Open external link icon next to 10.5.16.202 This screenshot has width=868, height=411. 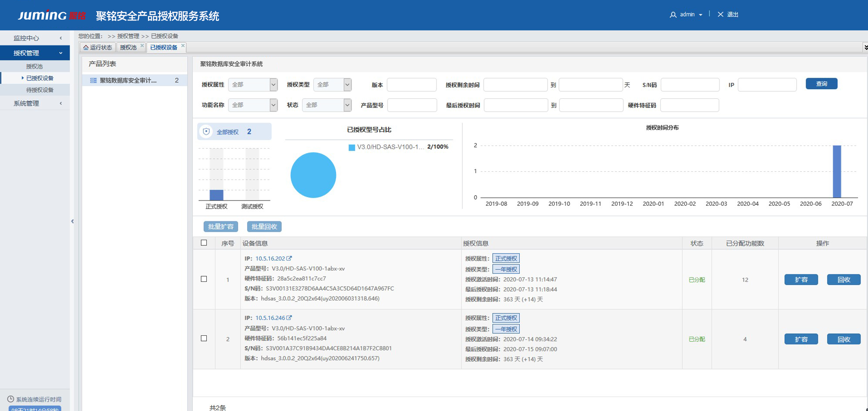coord(289,258)
